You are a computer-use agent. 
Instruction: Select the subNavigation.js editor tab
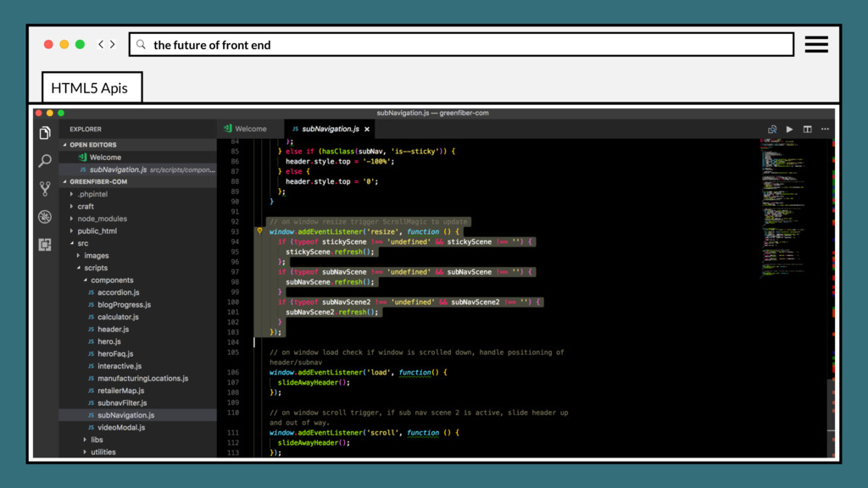[x=331, y=129]
